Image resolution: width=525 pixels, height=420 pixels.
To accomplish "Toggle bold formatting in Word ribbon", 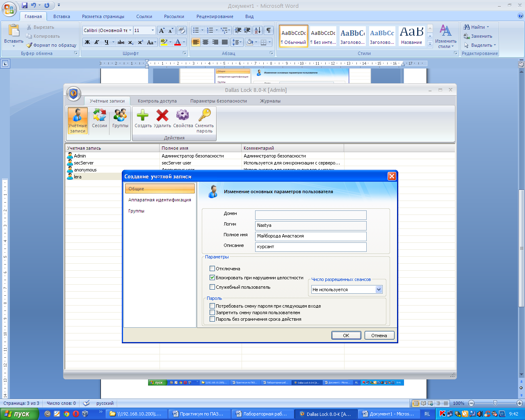I will coord(87,42).
